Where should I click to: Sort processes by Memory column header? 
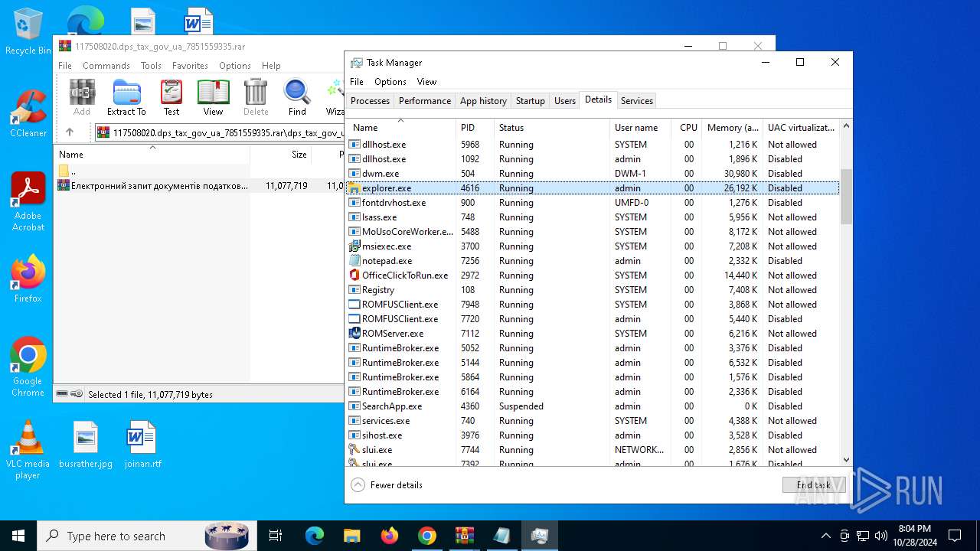(733, 128)
